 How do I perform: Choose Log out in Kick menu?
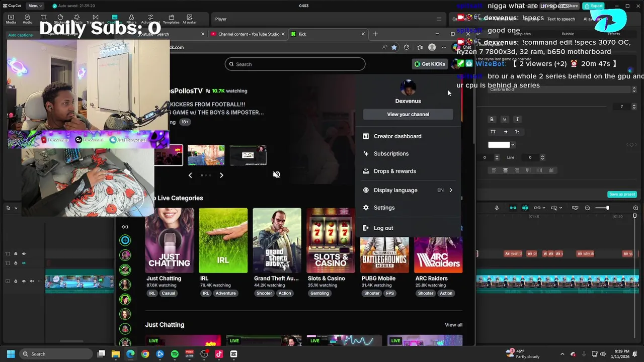[x=408, y=228]
